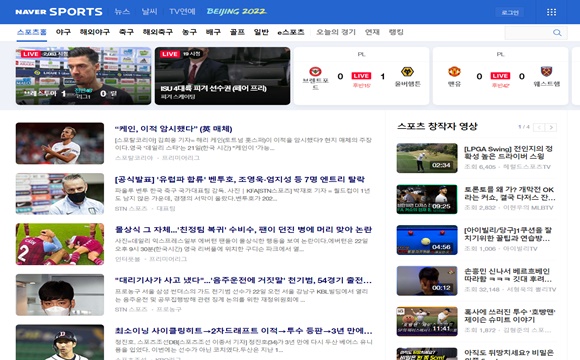Open the 아이빌리 당구 video title
Image resolution: width=580 pixels, height=360 pixels.
click(x=508, y=234)
